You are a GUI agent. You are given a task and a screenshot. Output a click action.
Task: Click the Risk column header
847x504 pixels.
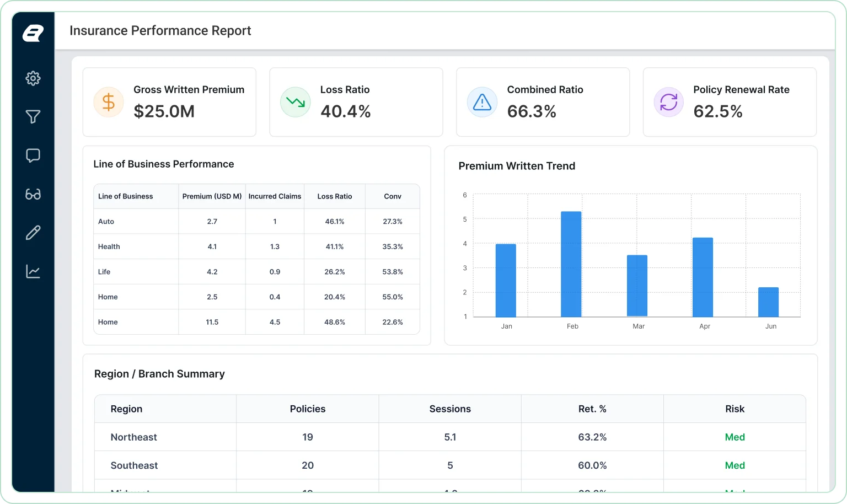(x=735, y=409)
